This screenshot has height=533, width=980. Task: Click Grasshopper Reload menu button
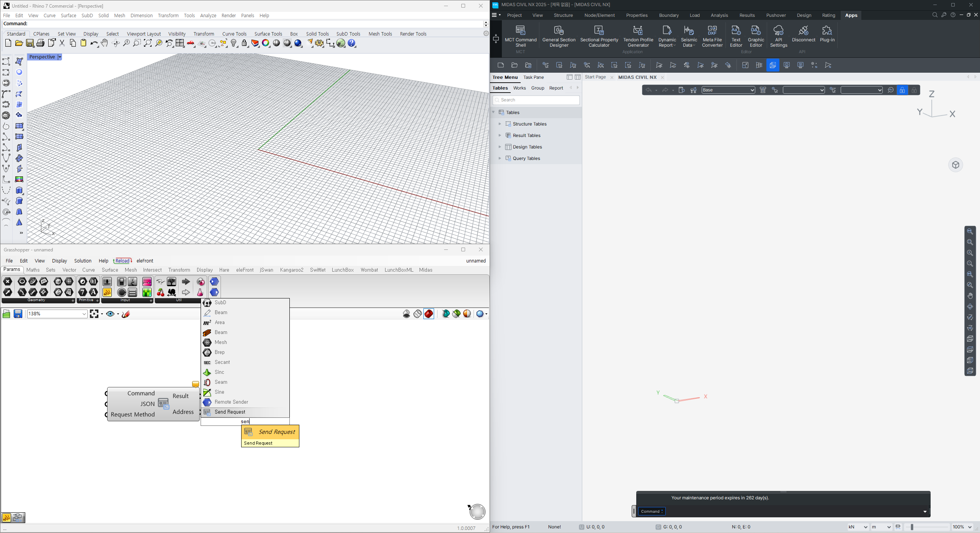122,261
